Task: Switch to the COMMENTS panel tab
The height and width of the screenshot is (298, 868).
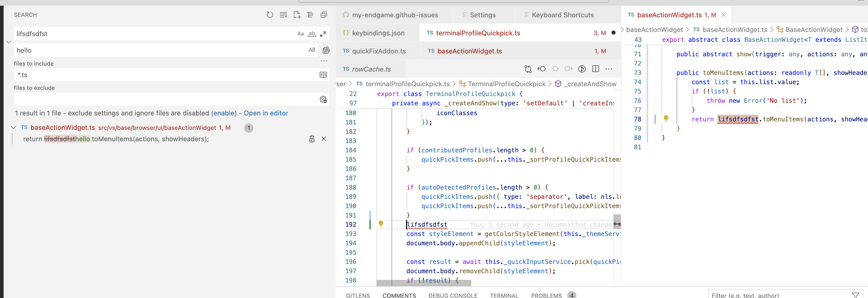Action: pyautogui.click(x=399, y=295)
